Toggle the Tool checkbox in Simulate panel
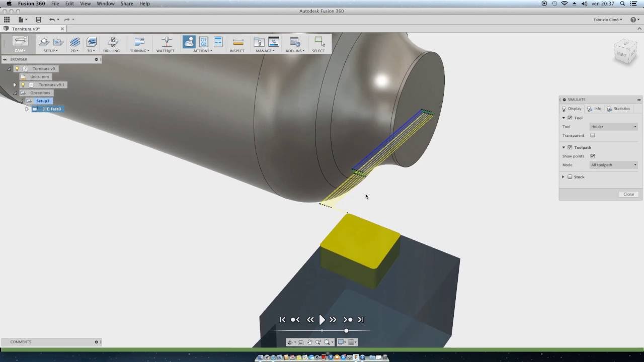Image resolution: width=644 pixels, height=362 pixels. tap(570, 118)
